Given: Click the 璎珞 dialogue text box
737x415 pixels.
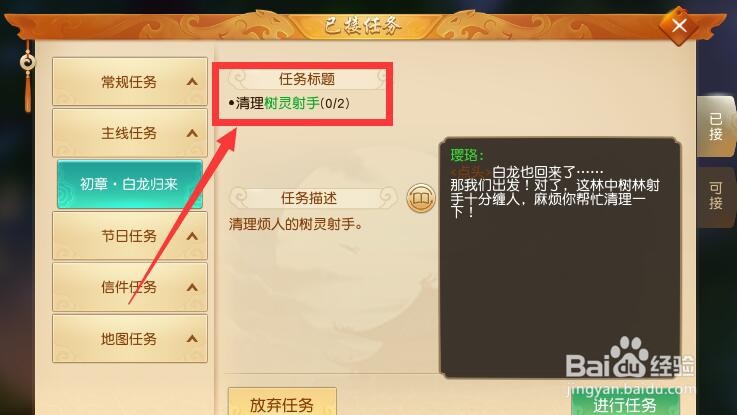Looking at the screenshot, I should pyautogui.click(x=560, y=258).
